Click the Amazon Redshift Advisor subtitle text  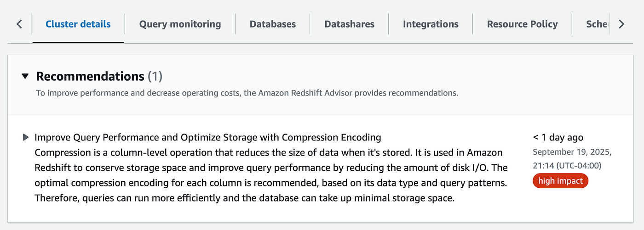(x=247, y=93)
